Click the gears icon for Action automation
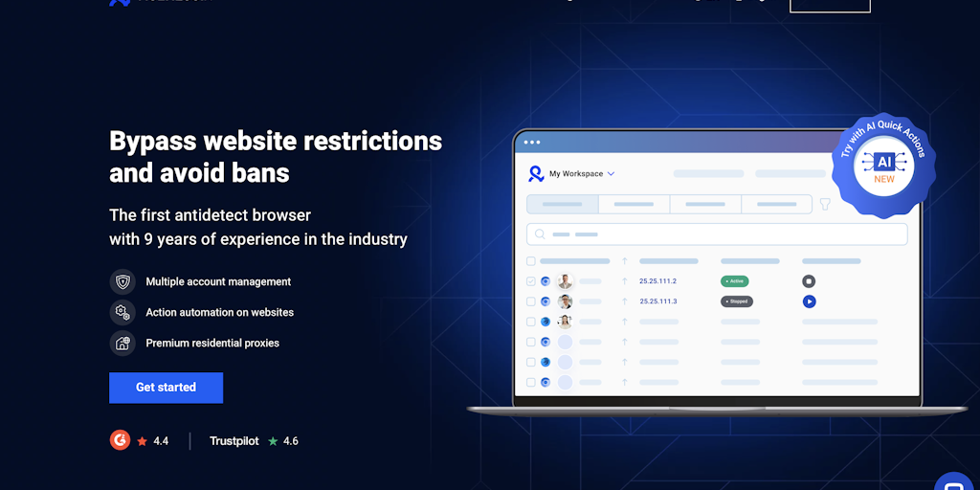The width and height of the screenshot is (980, 490). point(122,313)
